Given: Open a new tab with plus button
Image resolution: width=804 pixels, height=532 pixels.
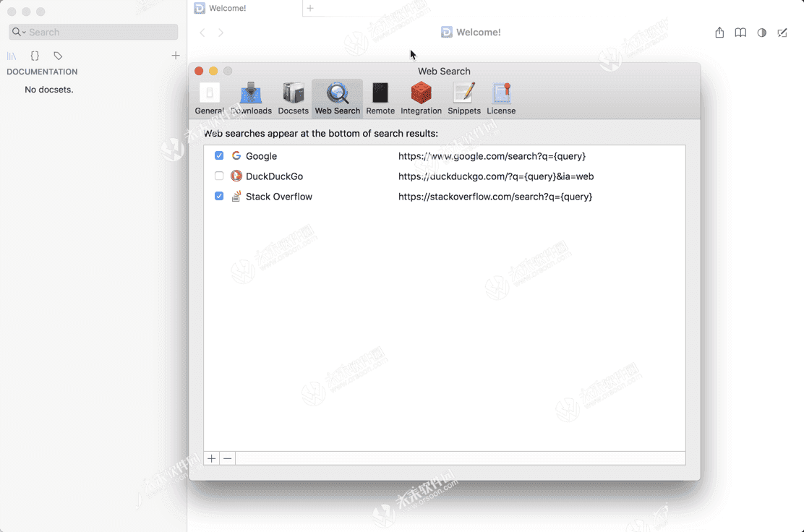Looking at the screenshot, I should pyautogui.click(x=310, y=8).
